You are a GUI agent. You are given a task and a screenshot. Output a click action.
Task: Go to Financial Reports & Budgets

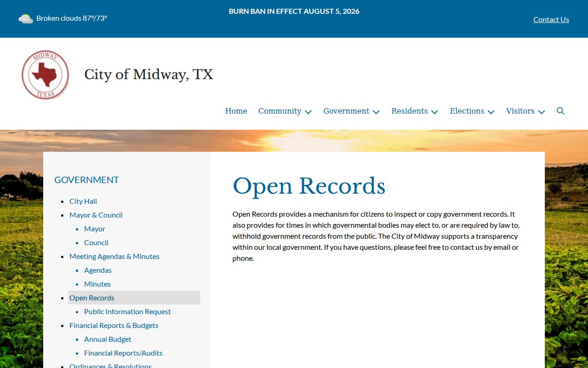pyautogui.click(x=114, y=325)
